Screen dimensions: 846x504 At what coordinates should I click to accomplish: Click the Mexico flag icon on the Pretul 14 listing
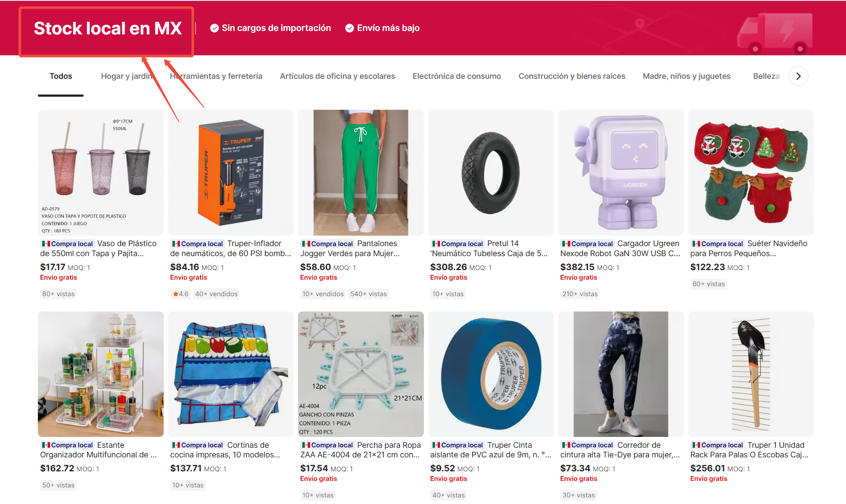(x=436, y=244)
